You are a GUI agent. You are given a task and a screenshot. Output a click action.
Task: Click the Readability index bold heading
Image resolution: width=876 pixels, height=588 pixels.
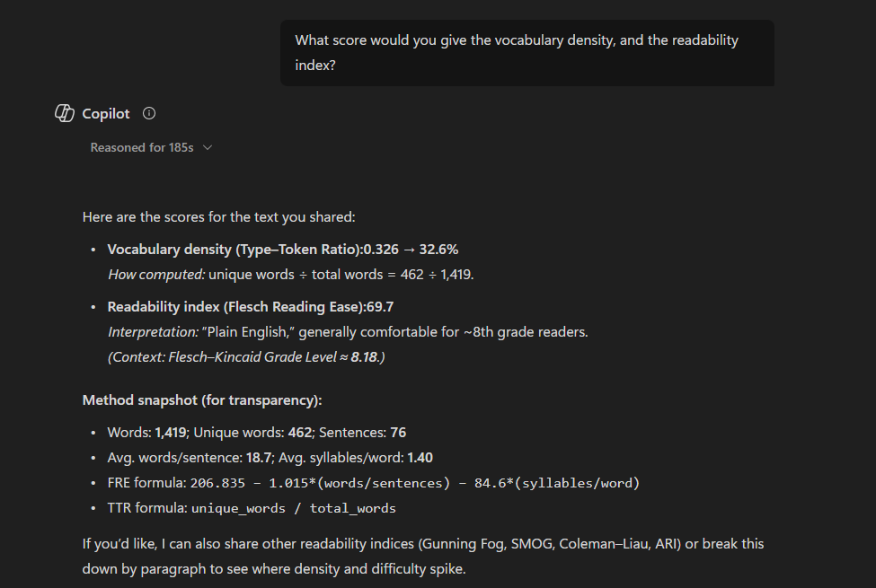236,307
